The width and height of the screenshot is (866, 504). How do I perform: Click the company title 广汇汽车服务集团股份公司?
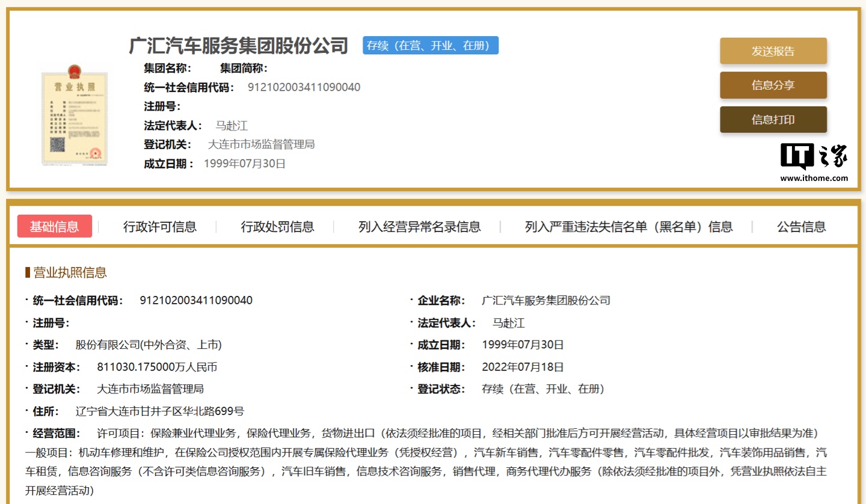(x=239, y=46)
